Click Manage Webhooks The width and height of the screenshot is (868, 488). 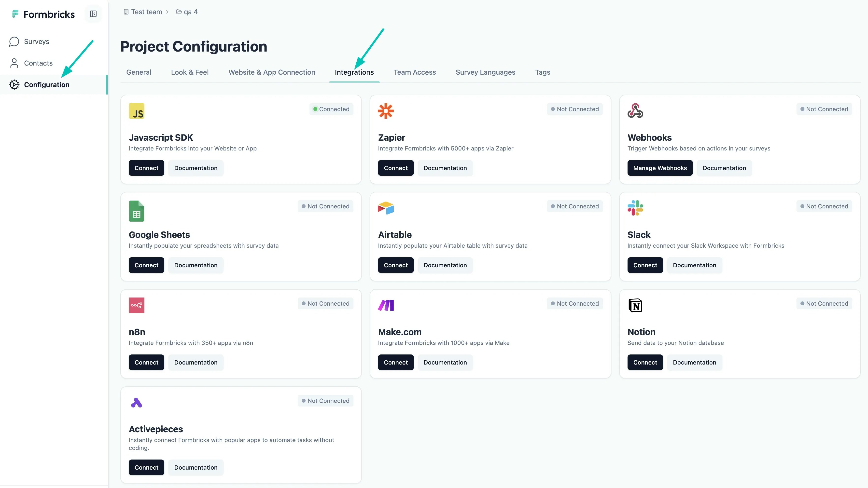[x=660, y=168]
